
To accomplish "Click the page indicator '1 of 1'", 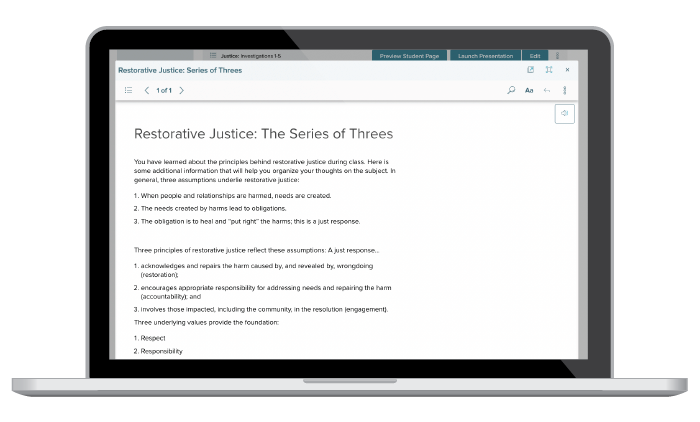I will tap(164, 90).
